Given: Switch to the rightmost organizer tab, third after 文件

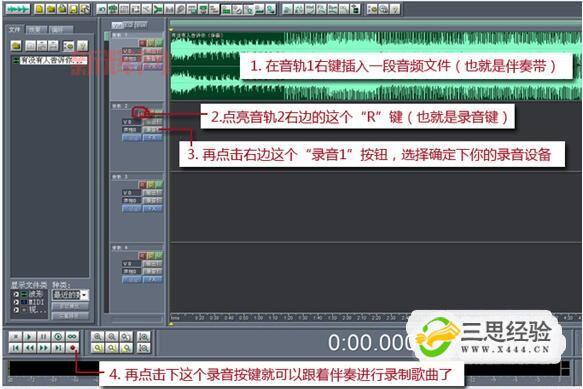Looking at the screenshot, I should tap(61, 29).
